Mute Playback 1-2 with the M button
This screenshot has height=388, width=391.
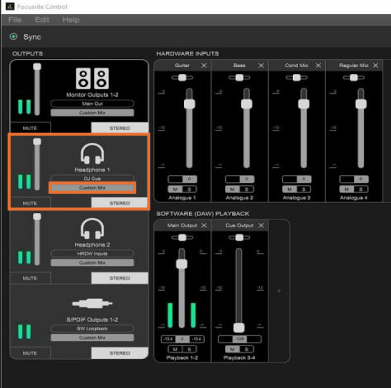coord(175,349)
